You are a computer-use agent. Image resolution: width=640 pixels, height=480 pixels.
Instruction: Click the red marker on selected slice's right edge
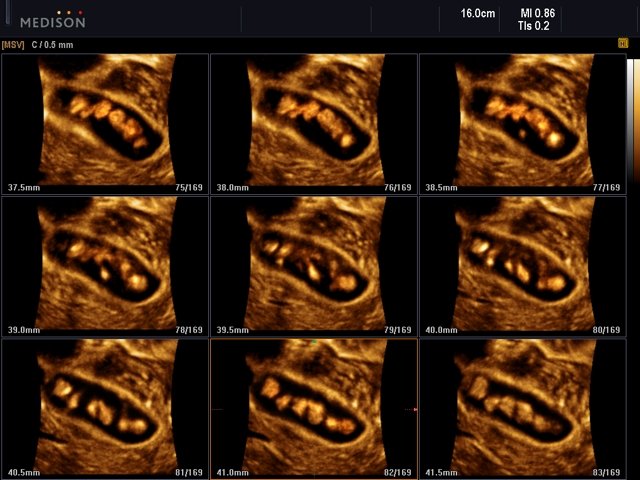point(414,410)
